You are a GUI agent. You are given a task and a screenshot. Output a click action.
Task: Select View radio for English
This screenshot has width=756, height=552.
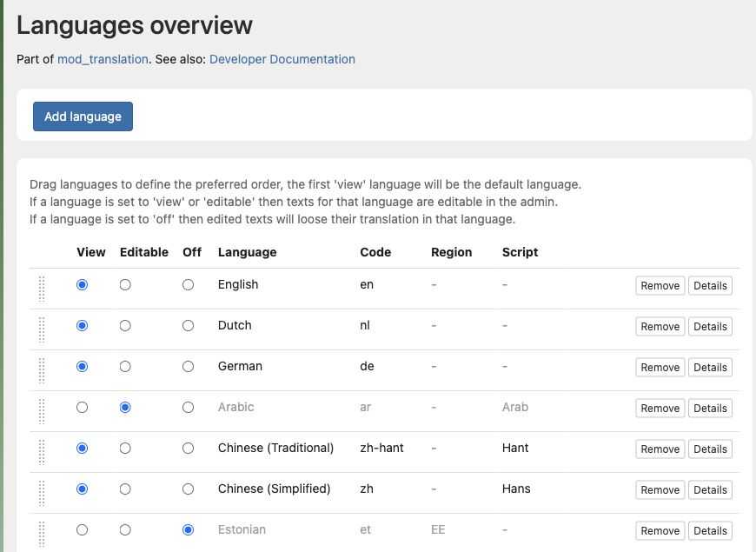pos(82,284)
